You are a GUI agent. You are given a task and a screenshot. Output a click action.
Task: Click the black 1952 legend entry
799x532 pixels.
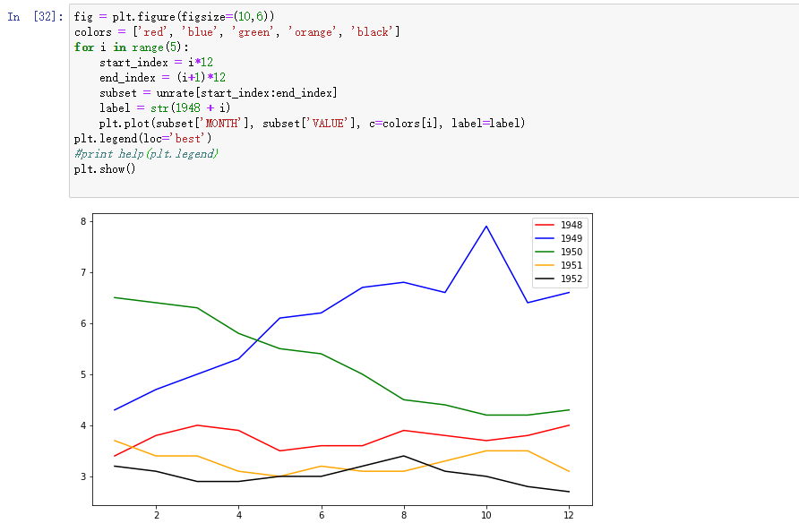558,279
